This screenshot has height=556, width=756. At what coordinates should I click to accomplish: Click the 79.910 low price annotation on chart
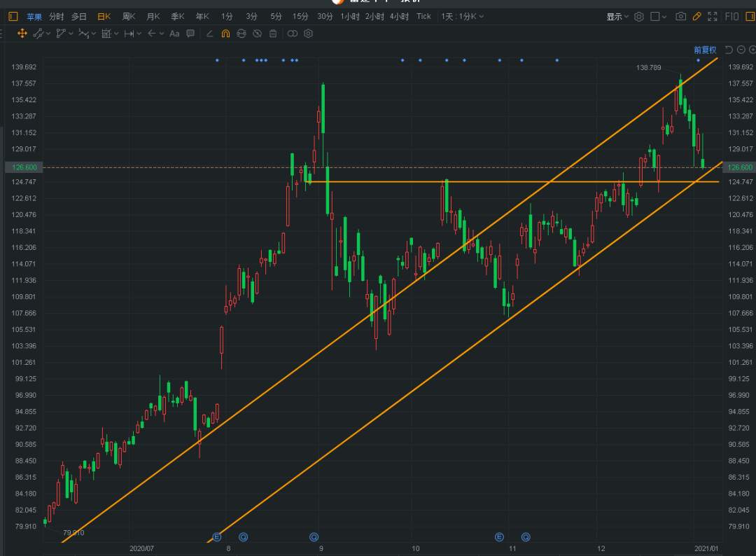click(73, 532)
